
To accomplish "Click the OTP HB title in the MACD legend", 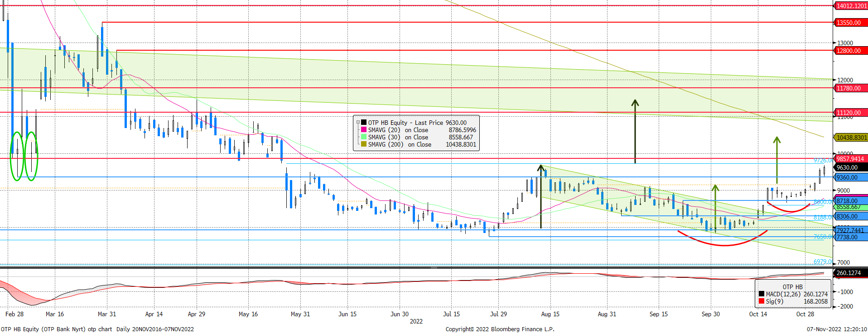I will pos(793,287).
